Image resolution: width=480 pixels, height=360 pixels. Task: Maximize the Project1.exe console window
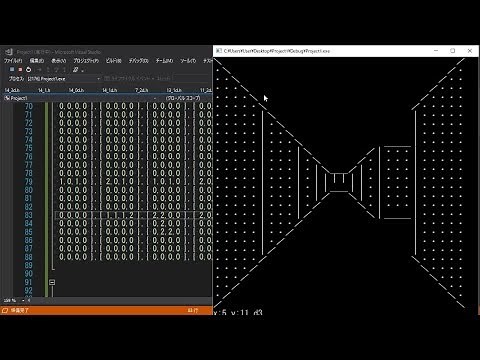(x=452, y=51)
